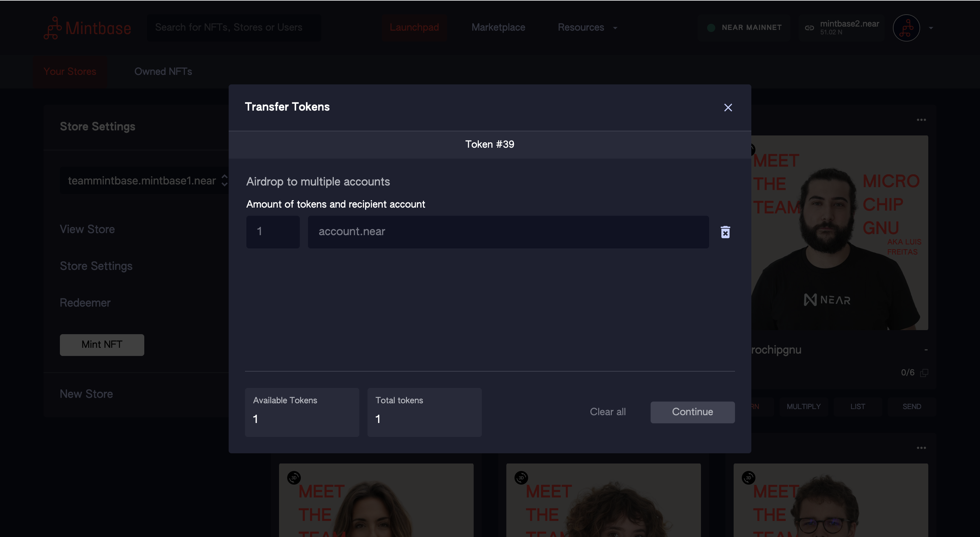The height and width of the screenshot is (537, 980).
Task: Go to Marketplace
Action: tap(498, 28)
